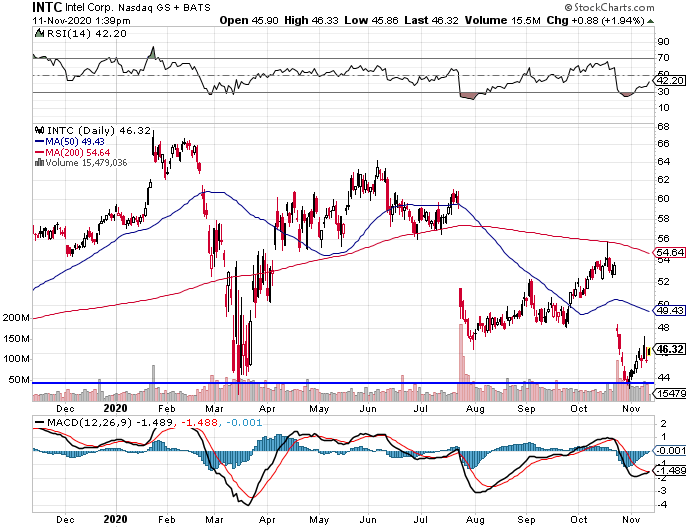The image size is (696, 529).
Task: Click the MACD(12,26,9) indicator label
Action: (x=90, y=422)
